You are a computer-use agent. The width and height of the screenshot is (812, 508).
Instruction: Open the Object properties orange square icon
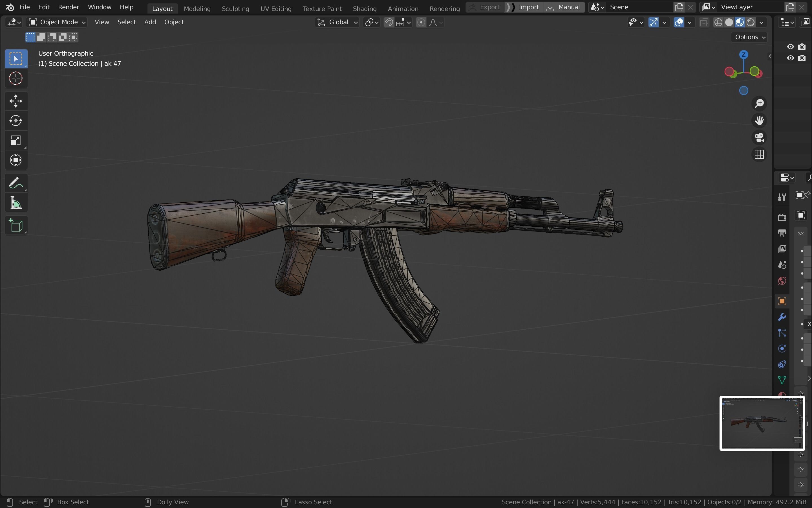(x=782, y=301)
